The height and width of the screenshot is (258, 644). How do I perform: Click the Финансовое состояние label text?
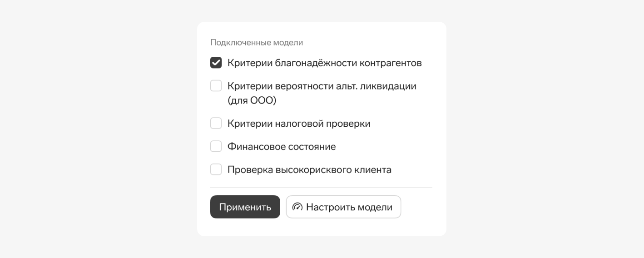point(282,147)
